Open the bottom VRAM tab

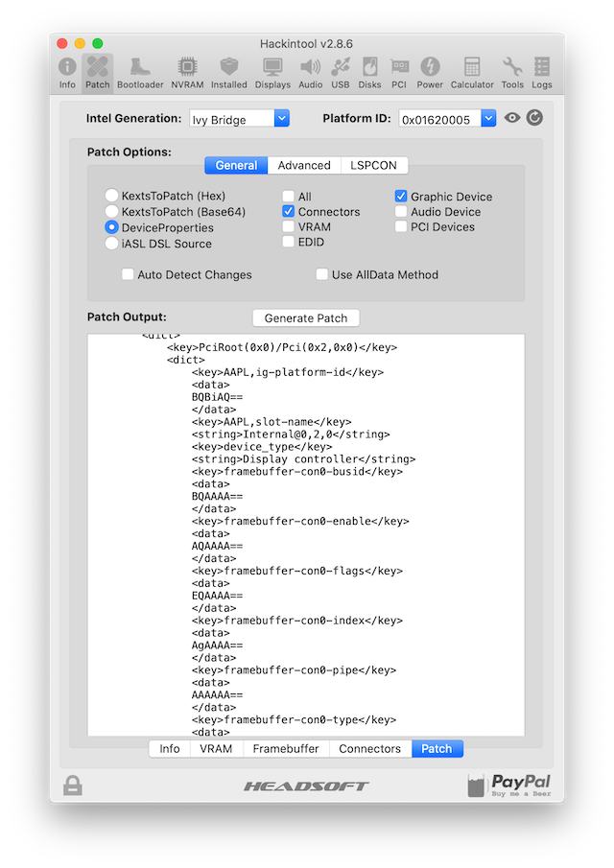click(216, 748)
